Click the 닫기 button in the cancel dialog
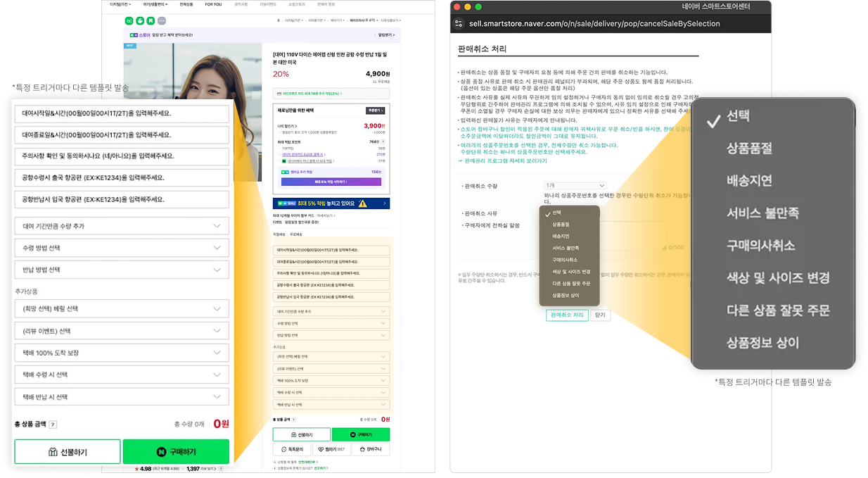This screenshot has width=868, height=478. click(599, 315)
